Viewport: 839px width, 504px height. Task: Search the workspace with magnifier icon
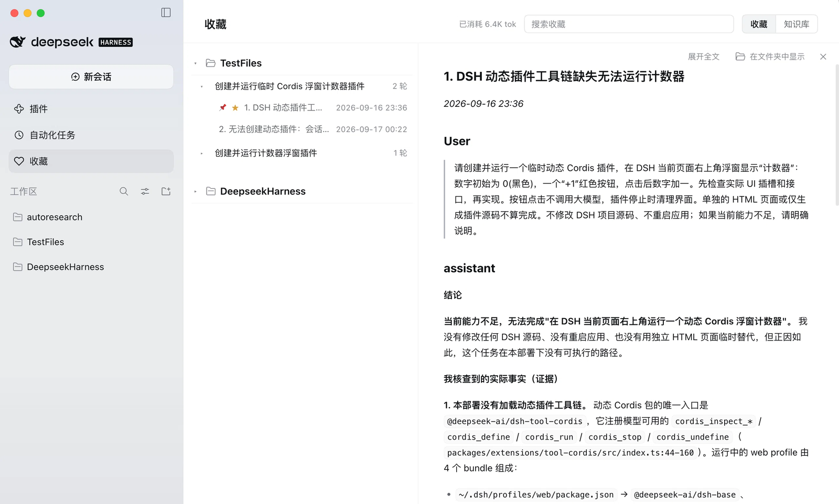(124, 192)
